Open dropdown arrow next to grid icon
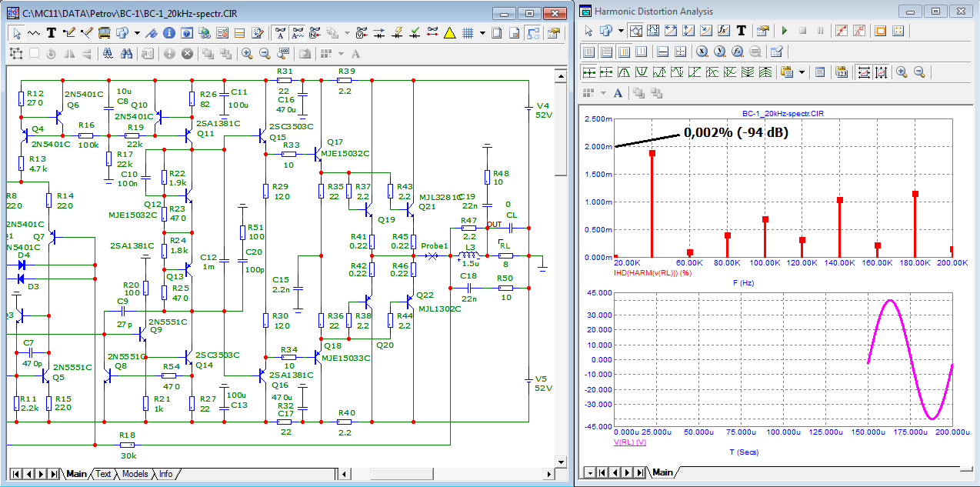 (482, 33)
